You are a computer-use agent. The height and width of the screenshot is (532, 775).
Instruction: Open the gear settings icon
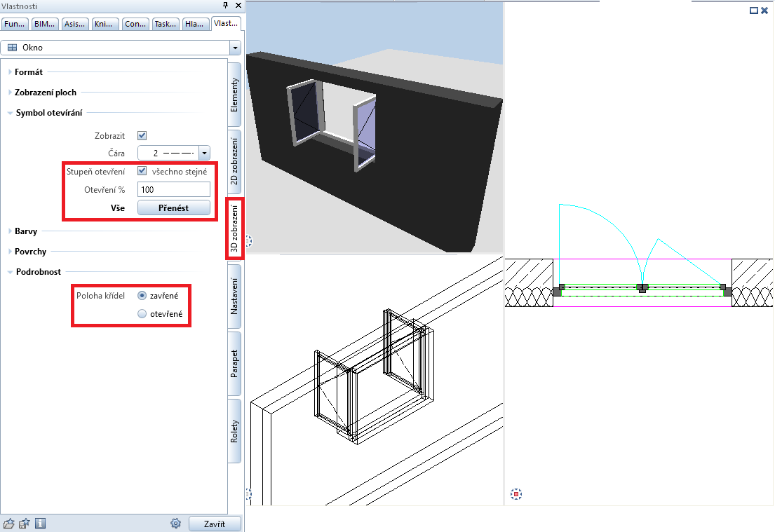click(176, 523)
